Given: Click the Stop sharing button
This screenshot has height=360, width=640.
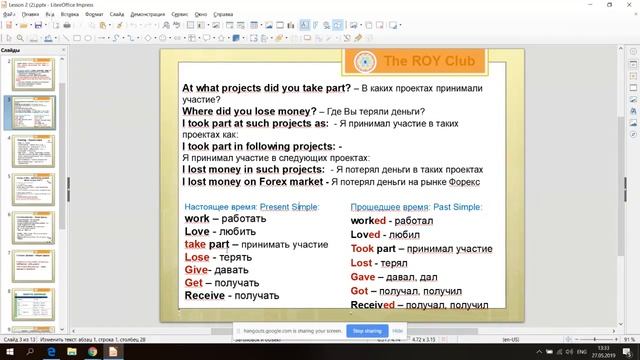Looking at the screenshot, I should (367, 331).
